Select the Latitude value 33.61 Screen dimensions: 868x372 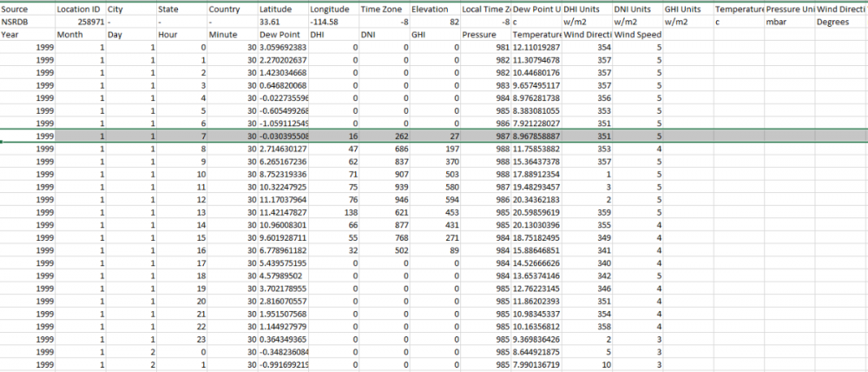tap(283, 22)
